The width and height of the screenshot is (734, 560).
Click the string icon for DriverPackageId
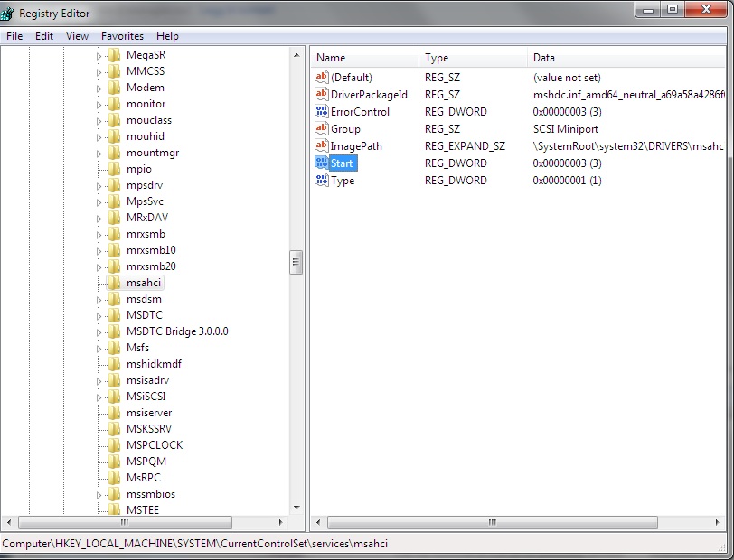point(321,95)
